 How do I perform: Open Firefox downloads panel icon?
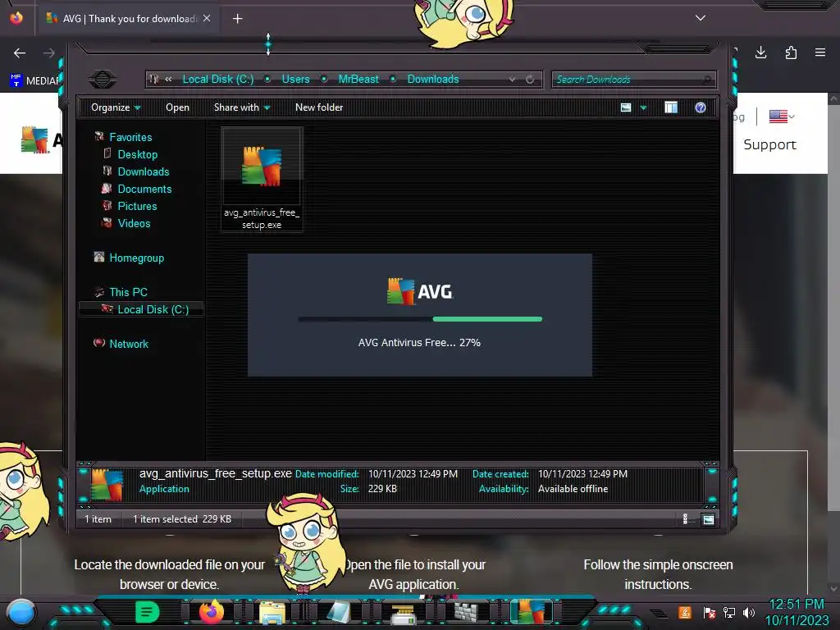(760, 52)
